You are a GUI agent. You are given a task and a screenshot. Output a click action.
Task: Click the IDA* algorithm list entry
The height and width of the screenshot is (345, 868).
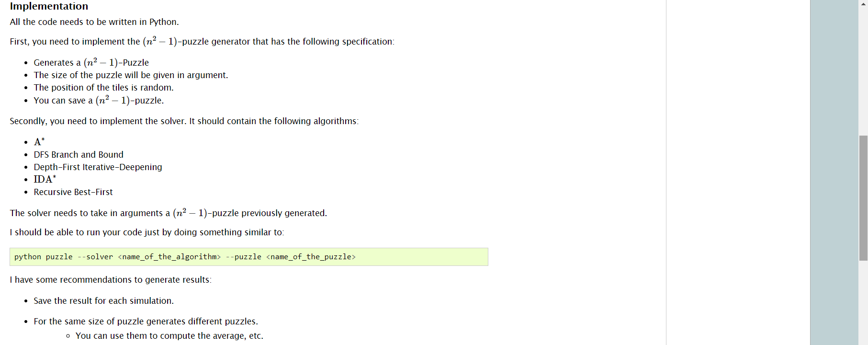[x=45, y=179]
